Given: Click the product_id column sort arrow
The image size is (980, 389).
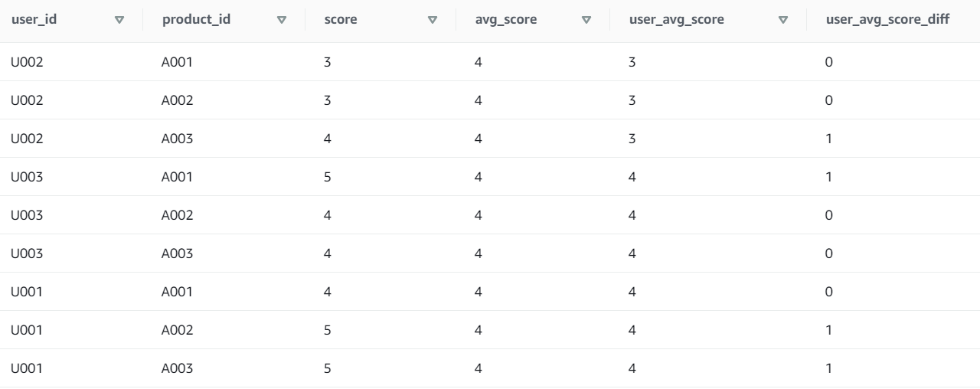Looking at the screenshot, I should pyautogui.click(x=282, y=20).
